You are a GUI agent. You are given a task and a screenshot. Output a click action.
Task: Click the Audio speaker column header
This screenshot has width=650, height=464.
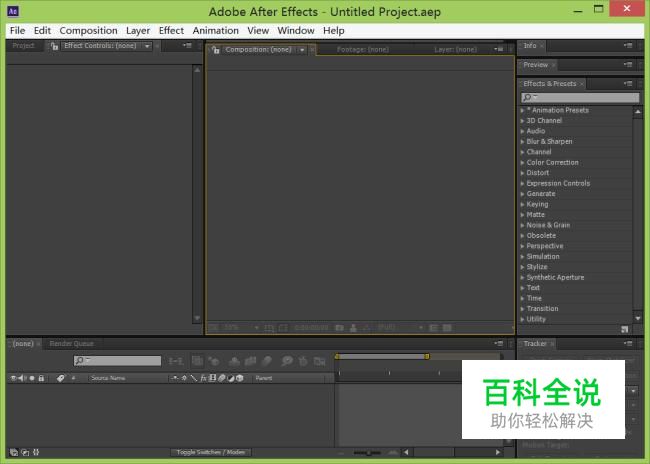point(22,378)
